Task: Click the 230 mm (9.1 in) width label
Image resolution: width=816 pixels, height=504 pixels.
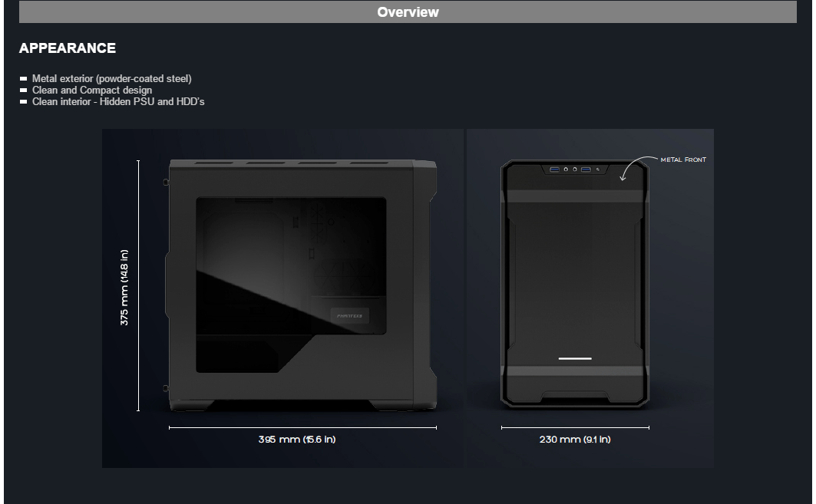Action: point(575,440)
